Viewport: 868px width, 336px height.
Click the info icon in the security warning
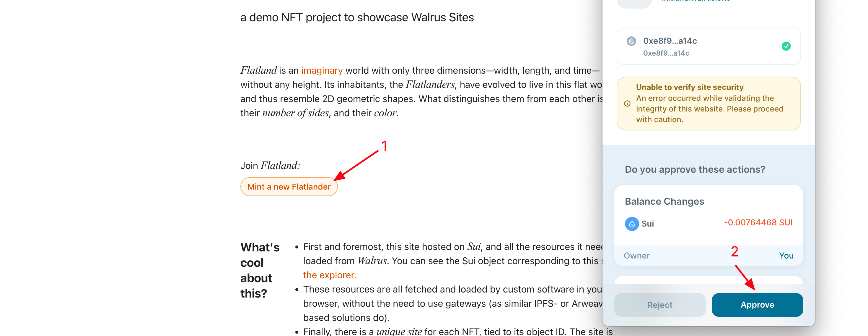(627, 104)
